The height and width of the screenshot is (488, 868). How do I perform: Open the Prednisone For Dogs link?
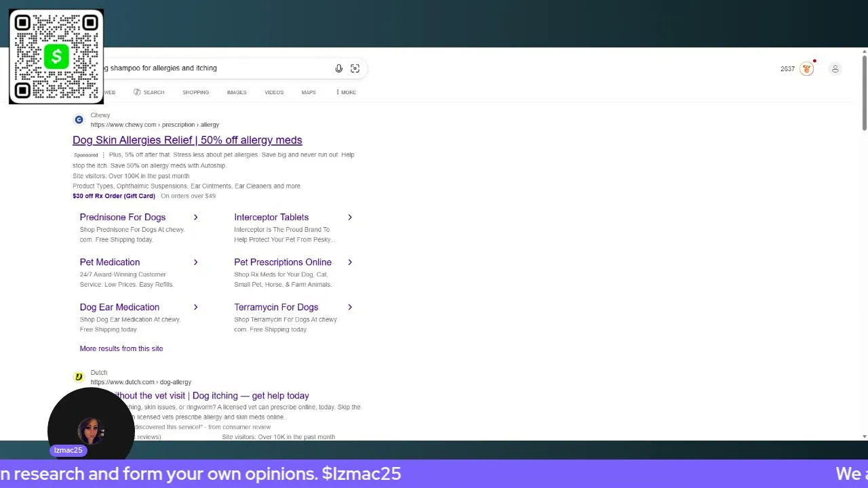(x=123, y=218)
